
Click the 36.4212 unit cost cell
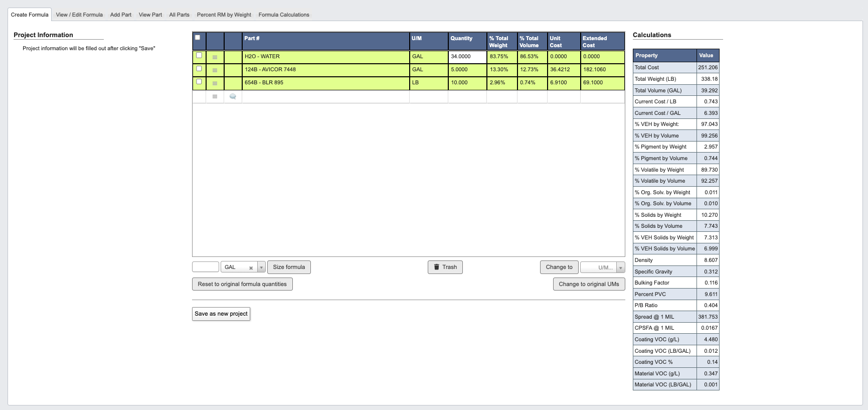[x=564, y=70]
